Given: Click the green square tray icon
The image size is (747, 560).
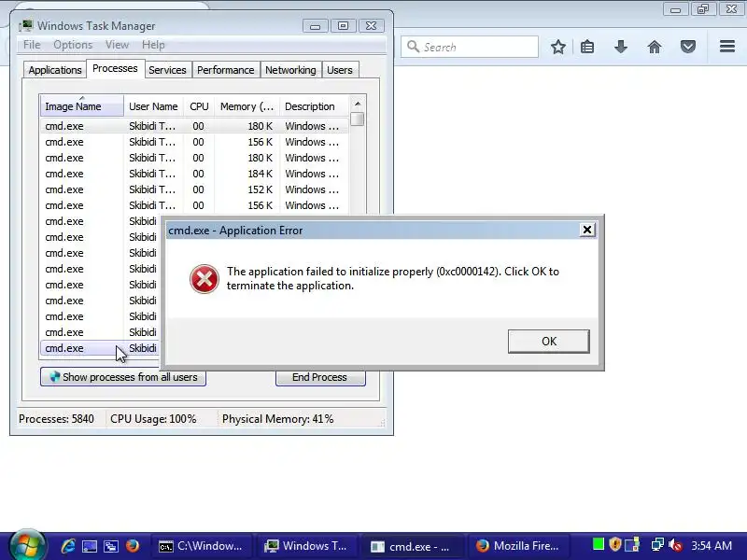Looking at the screenshot, I should [x=599, y=544].
